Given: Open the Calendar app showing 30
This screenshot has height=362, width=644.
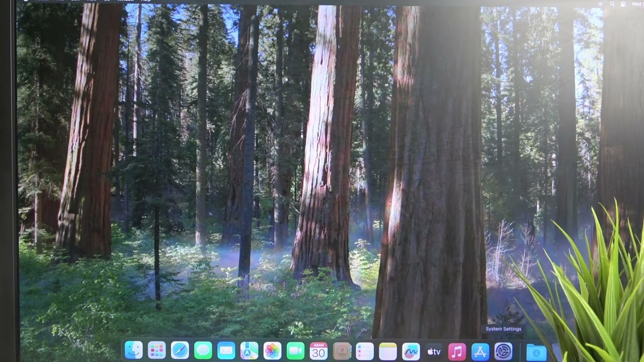Looking at the screenshot, I should point(318,350).
